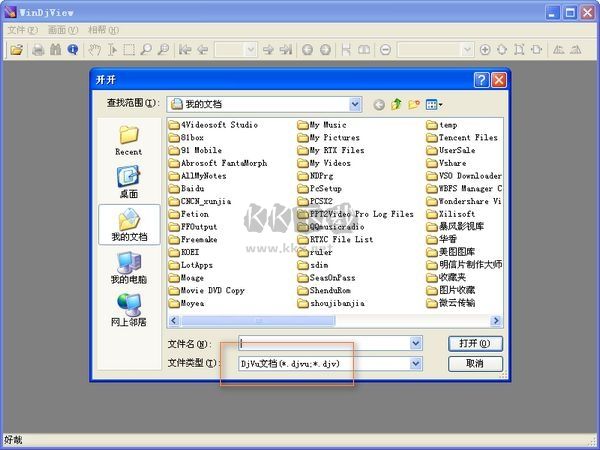600x450 pixels.
Task: Select the RTXC File List folder
Action: pyautogui.click(x=336, y=240)
